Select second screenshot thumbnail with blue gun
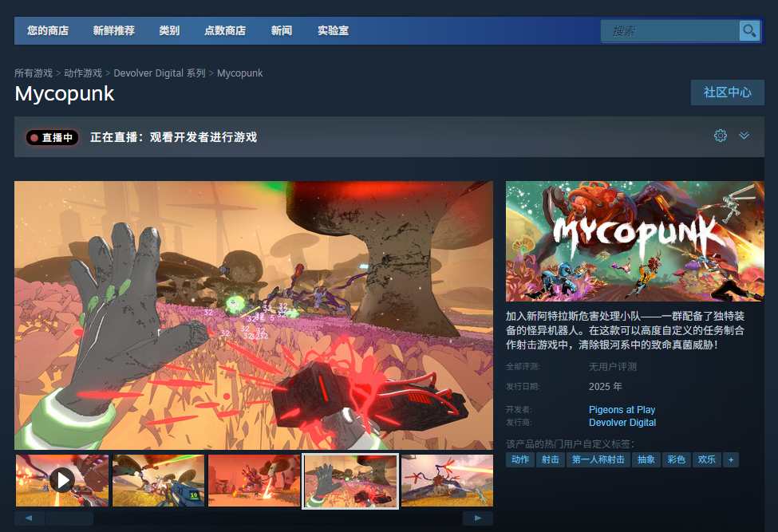Screen dimensions: 778x532 click(x=158, y=480)
